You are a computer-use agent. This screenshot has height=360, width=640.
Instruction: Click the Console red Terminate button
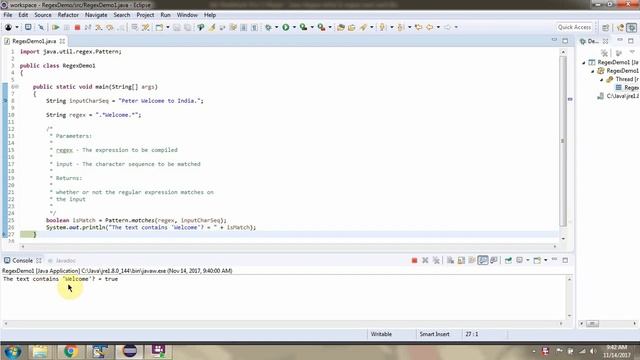[414, 260]
